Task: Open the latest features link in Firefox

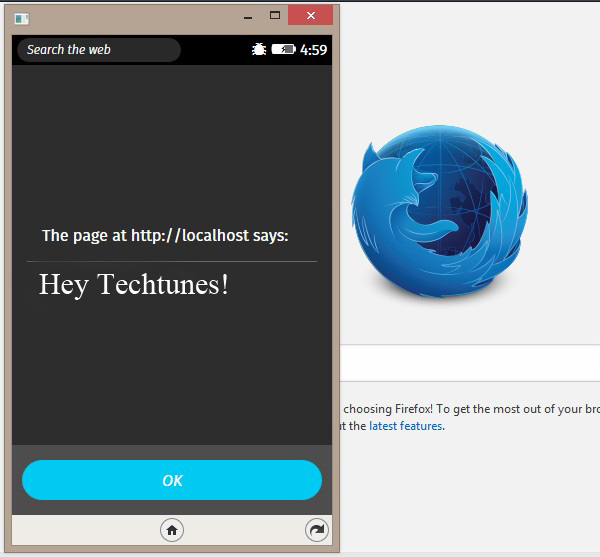Action: (405, 426)
